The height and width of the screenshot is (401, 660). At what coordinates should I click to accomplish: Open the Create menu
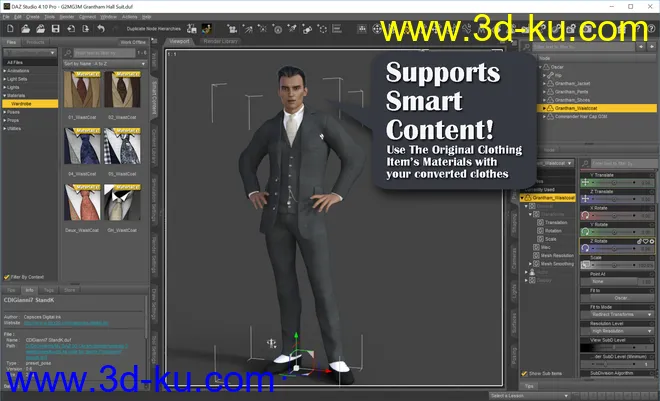(34, 17)
